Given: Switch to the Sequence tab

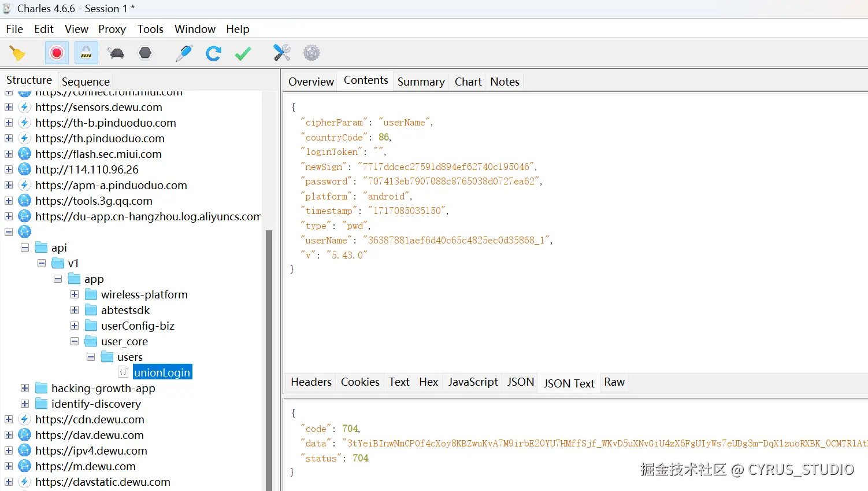Looking at the screenshot, I should (86, 82).
